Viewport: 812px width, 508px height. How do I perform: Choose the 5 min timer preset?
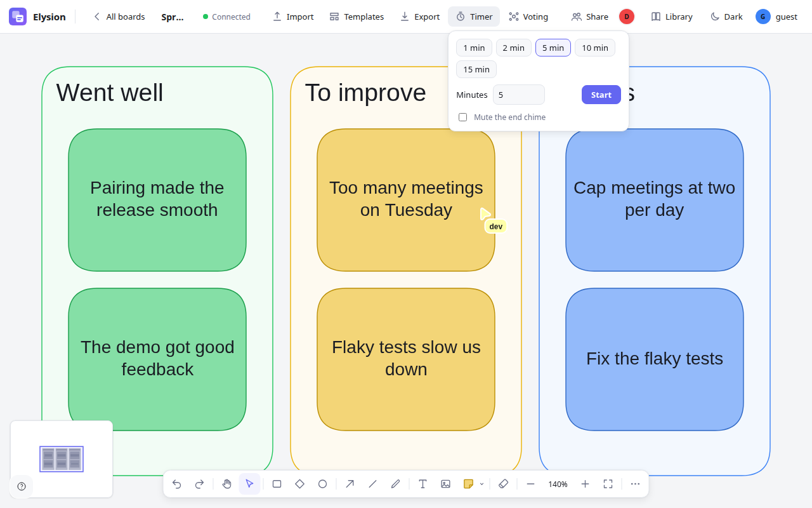click(553, 48)
